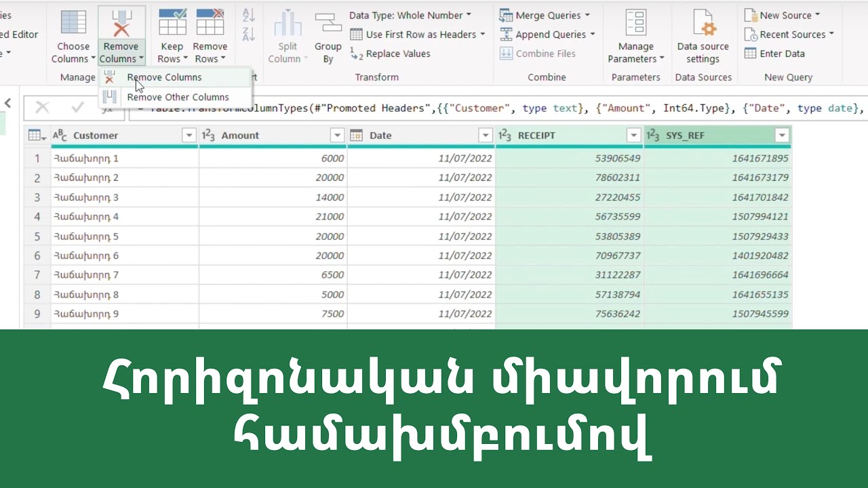Viewport: 868px width, 488px height.
Task: Open the New Source menu
Action: [x=782, y=15]
